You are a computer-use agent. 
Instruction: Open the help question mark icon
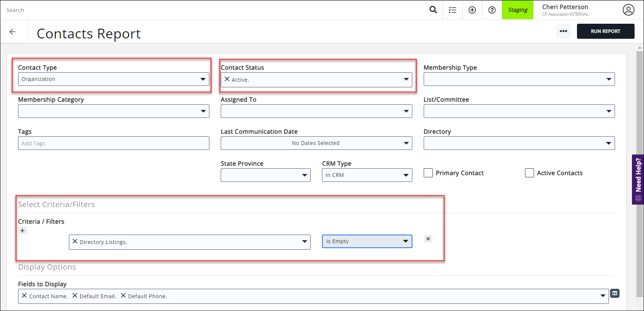492,10
